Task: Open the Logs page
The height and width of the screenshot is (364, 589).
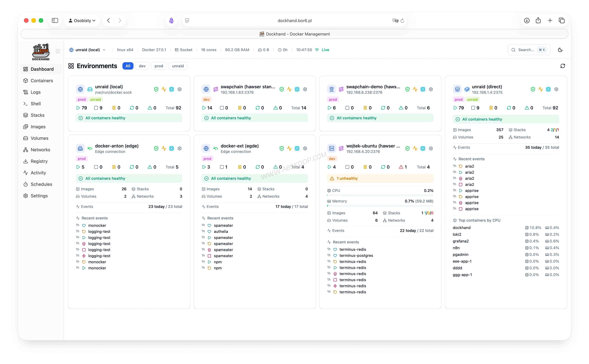Action: click(41, 92)
